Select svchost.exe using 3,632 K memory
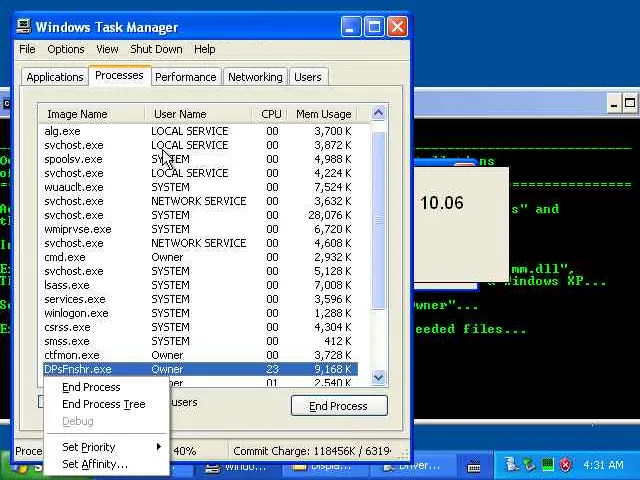The image size is (640, 480). (x=200, y=201)
